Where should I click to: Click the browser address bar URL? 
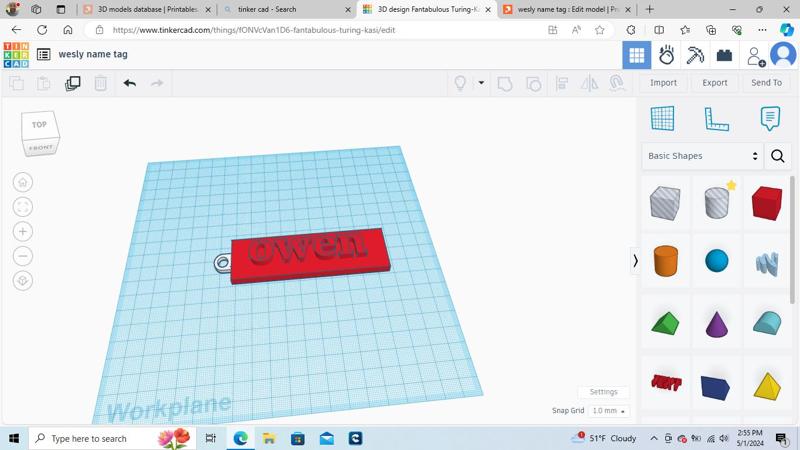(254, 30)
